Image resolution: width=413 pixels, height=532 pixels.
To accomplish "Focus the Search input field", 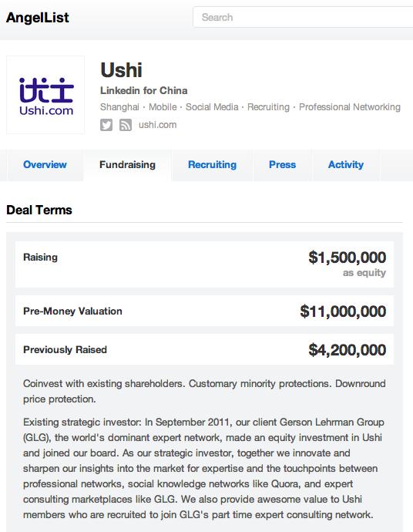I will point(303,17).
